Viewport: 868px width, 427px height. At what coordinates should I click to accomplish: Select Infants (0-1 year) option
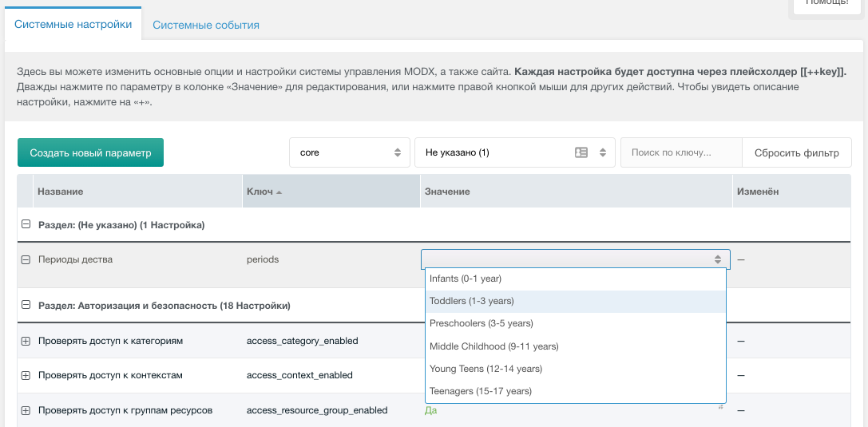575,279
